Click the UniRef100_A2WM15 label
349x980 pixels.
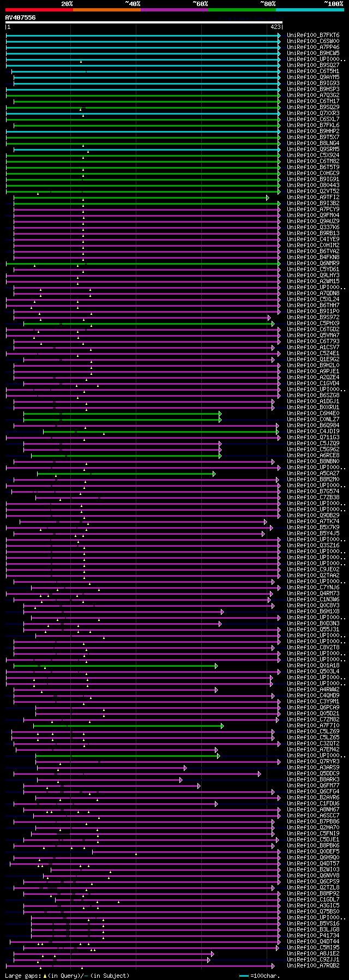tap(313, 281)
